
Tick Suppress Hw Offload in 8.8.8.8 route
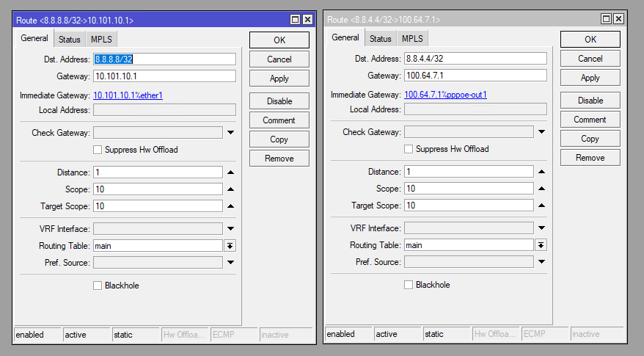click(98, 150)
